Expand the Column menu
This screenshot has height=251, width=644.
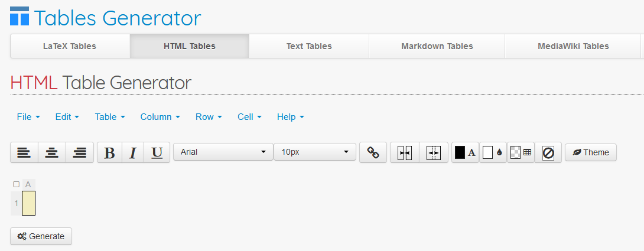(x=160, y=117)
